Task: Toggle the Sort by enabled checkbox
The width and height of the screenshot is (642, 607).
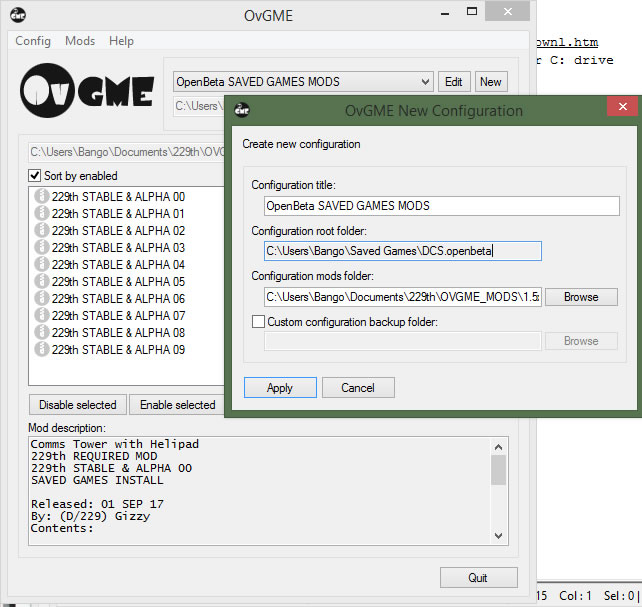Action: [36, 176]
